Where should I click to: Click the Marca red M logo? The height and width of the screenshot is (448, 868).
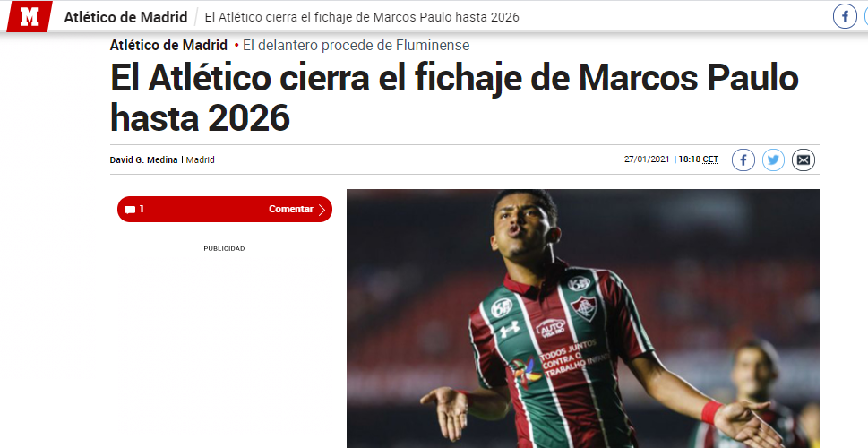pyautogui.click(x=30, y=17)
